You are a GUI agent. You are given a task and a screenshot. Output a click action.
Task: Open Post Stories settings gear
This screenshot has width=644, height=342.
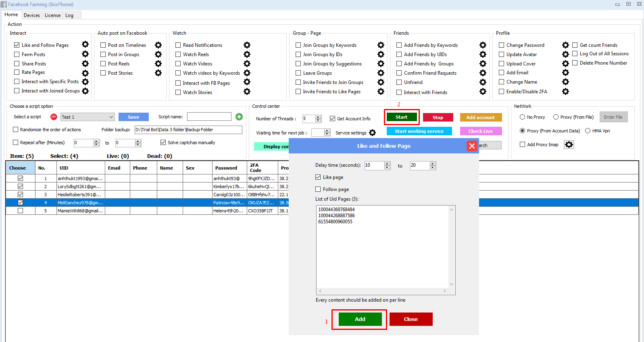pos(158,73)
